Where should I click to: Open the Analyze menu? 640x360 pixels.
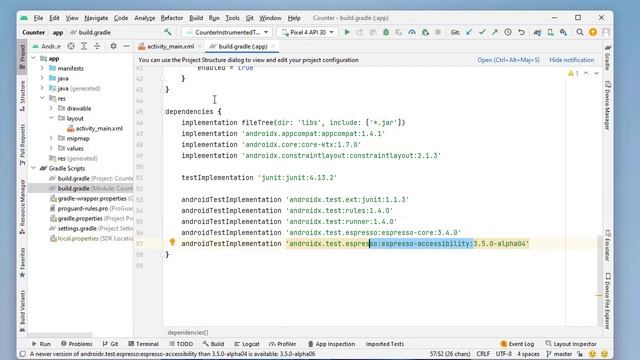144,18
